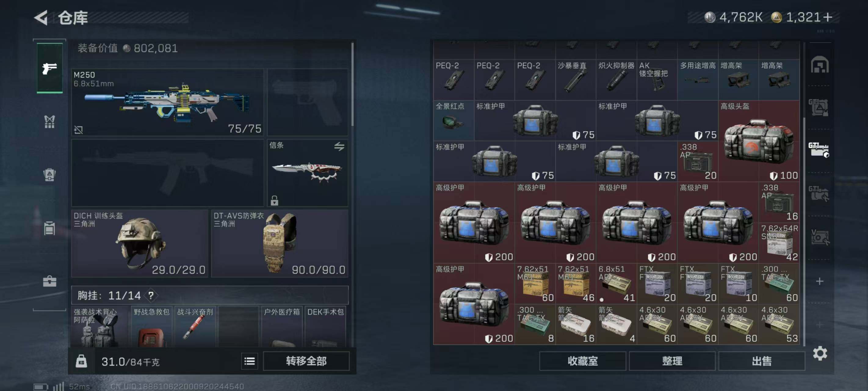The height and width of the screenshot is (391, 868).
Task: Click the 整理 organize button
Action: 672,361
